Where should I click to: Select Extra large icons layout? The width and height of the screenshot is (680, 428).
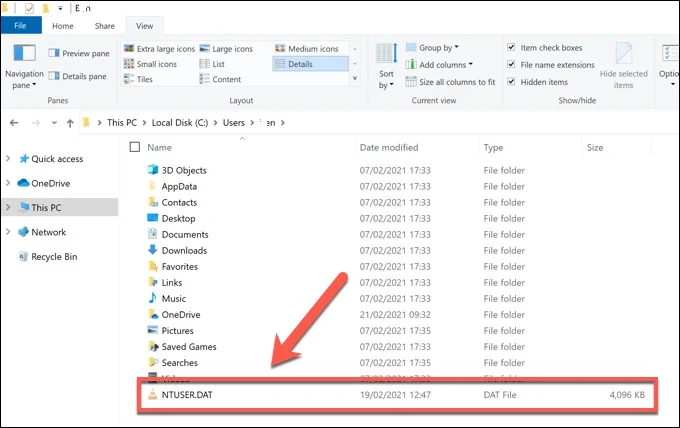[x=158, y=48]
